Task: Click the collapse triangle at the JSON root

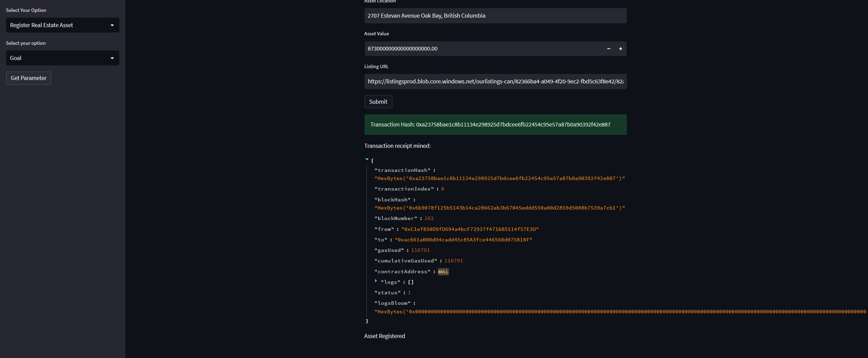Action: (367, 159)
